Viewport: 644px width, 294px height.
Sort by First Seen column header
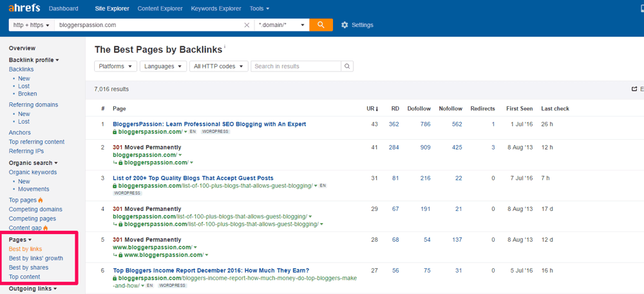(x=519, y=108)
